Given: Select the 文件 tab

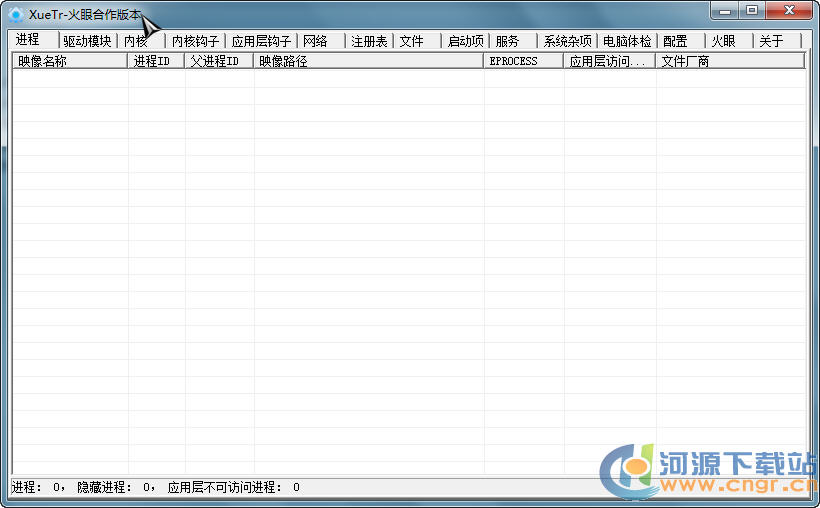Looking at the screenshot, I should tap(417, 41).
